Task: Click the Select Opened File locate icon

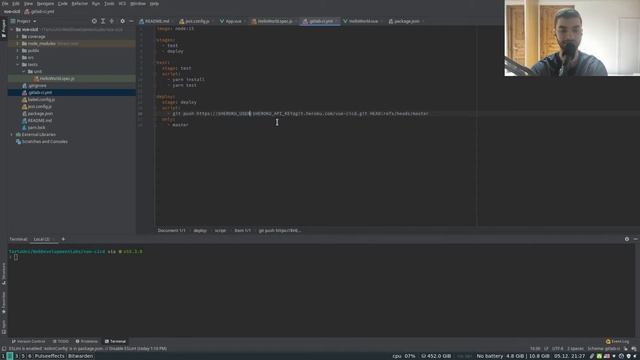Action: [x=94, y=21]
